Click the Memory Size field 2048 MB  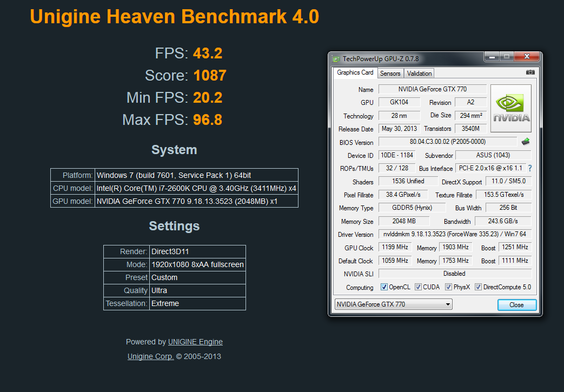click(404, 221)
